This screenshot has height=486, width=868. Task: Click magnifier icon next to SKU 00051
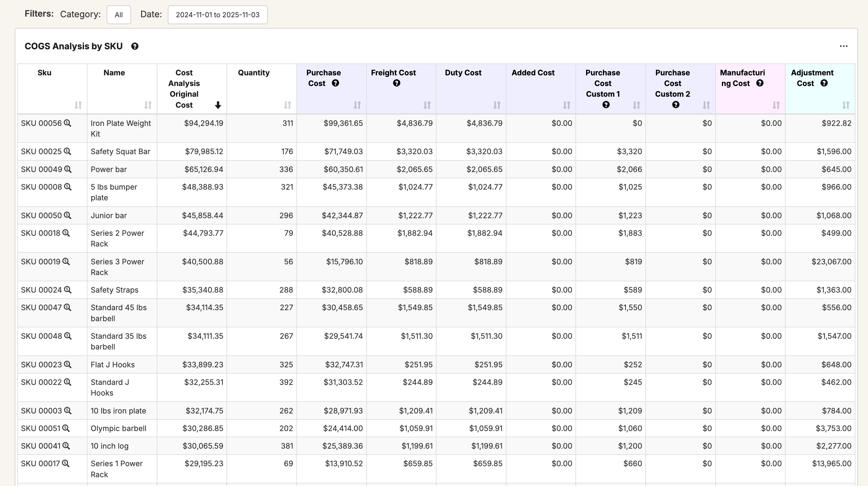66,428
